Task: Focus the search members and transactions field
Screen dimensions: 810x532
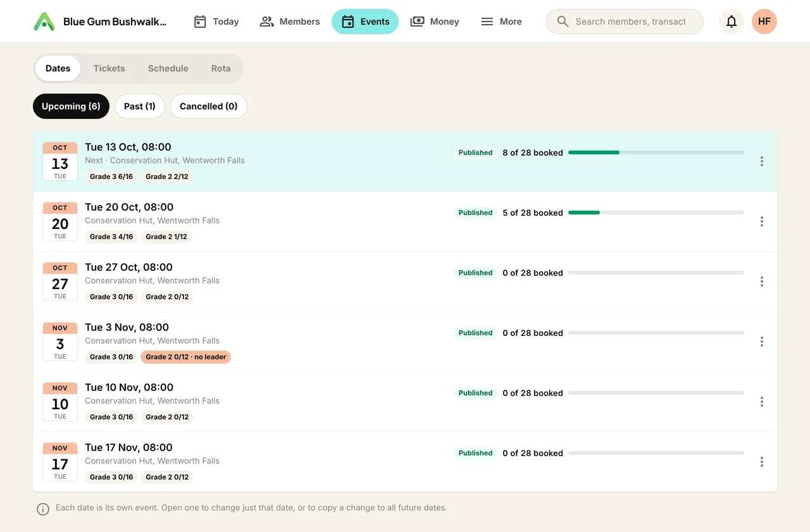Action: tap(625, 22)
